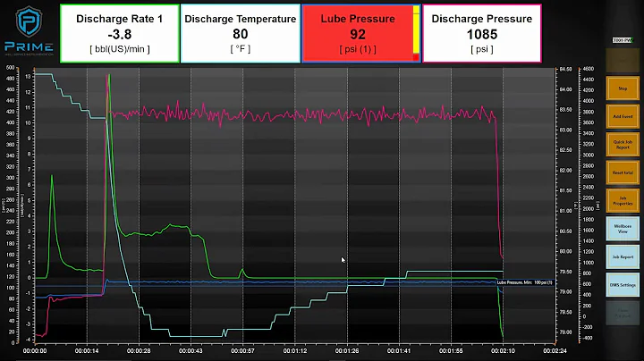This screenshot has width=644, height=361.
Task: Click time label 00:01:41
Action: (399, 351)
